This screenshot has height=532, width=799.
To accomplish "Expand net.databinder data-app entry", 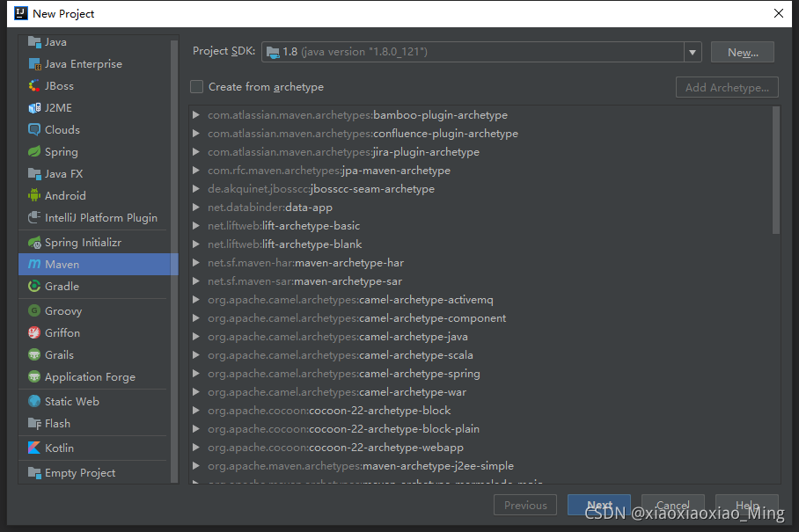I will 195,208.
